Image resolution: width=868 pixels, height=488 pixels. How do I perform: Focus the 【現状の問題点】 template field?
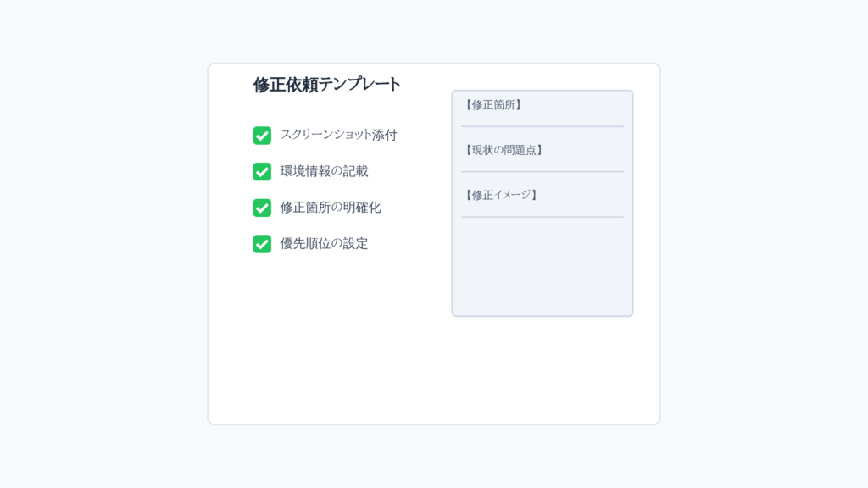(x=542, y=150)
